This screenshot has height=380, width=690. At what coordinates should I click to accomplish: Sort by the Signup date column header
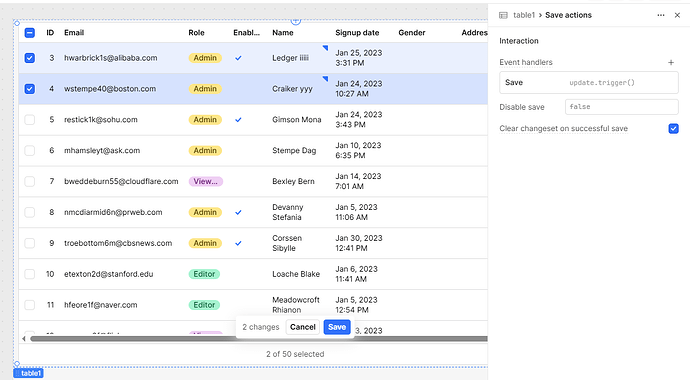357,33
